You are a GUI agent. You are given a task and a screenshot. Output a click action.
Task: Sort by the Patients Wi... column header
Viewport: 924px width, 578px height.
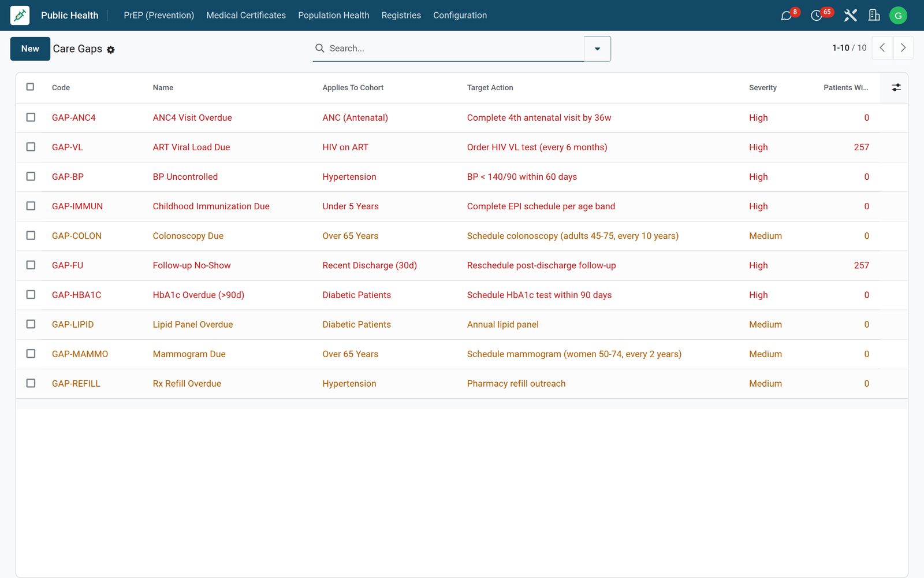845,88
